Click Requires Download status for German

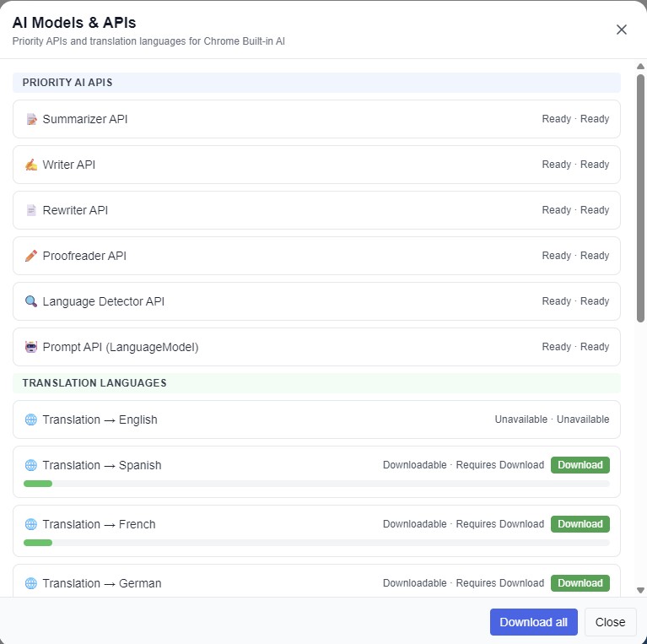point(499,583)
